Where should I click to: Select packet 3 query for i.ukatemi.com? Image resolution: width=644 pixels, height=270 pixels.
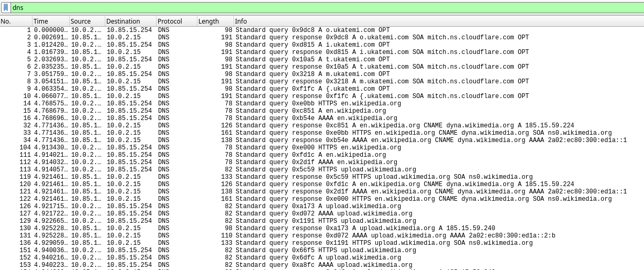pos(322,45)
